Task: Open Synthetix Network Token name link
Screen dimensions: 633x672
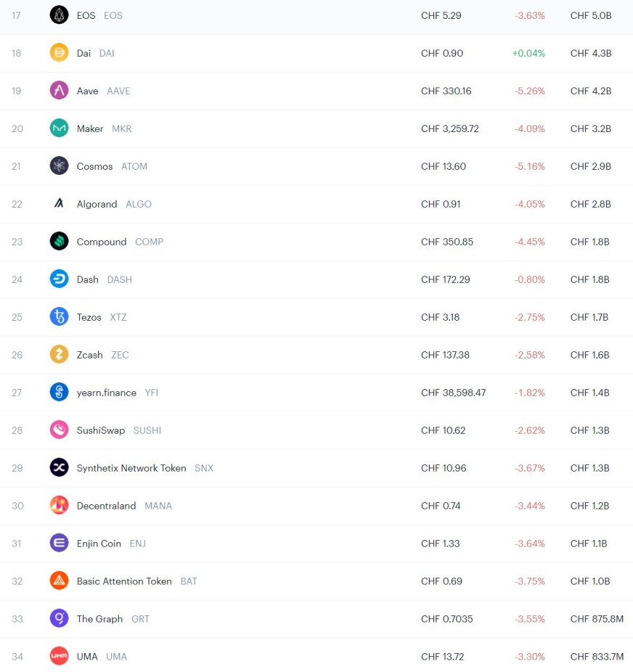Action: click(x=131, y=468)
